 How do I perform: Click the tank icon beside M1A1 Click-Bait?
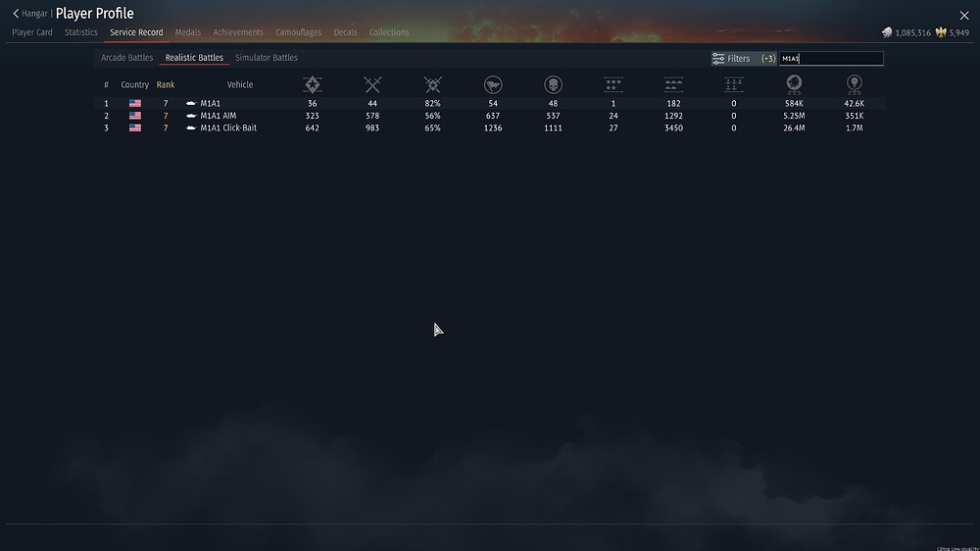point(191,127)
